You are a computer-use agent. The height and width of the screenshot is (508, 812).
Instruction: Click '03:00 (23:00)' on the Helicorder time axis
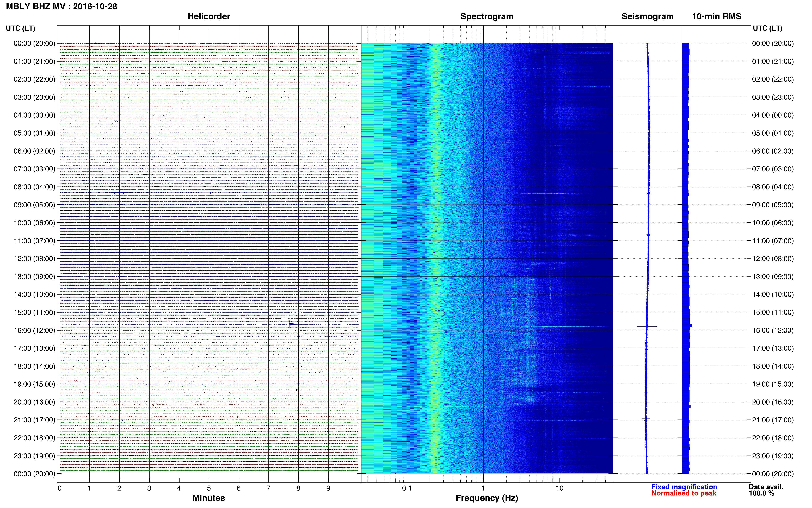pos(34,97)
